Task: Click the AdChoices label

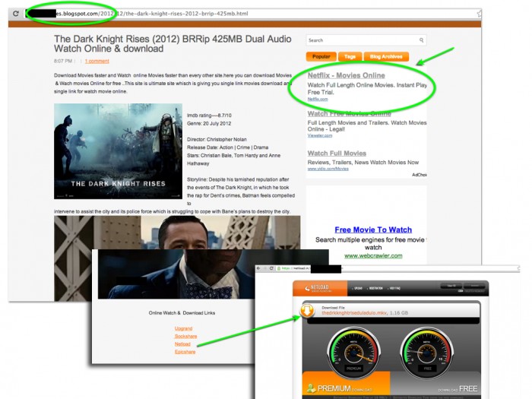Action: [419, 175]
